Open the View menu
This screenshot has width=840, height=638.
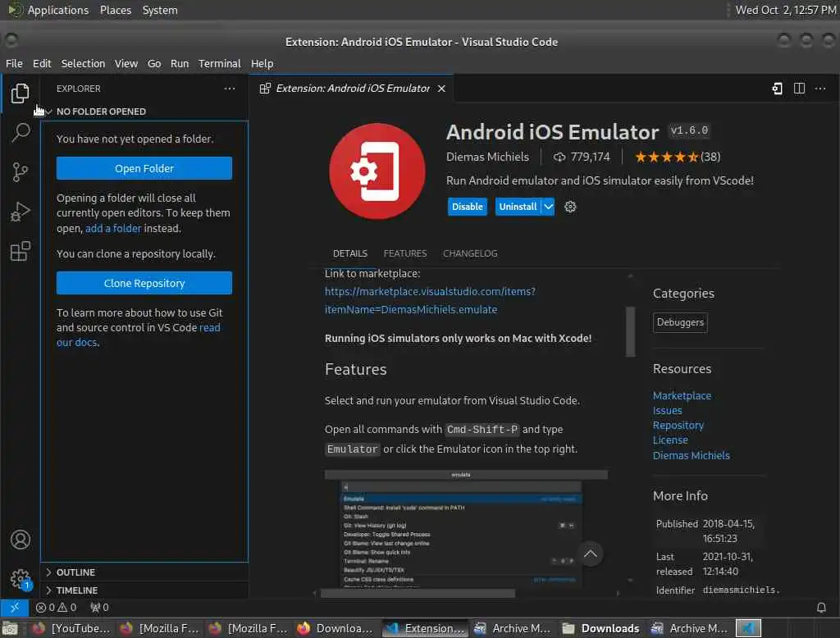click(126, 63)
